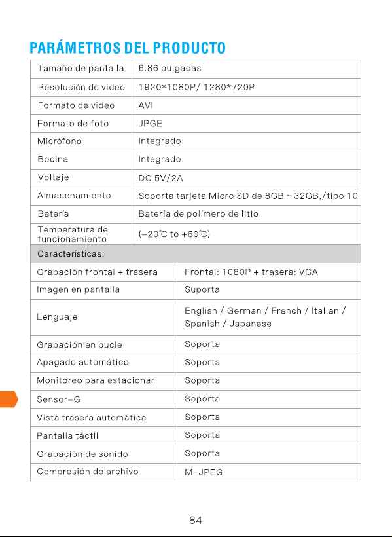Click the page number 84
392x537 pixels.
tap(196, 521)
